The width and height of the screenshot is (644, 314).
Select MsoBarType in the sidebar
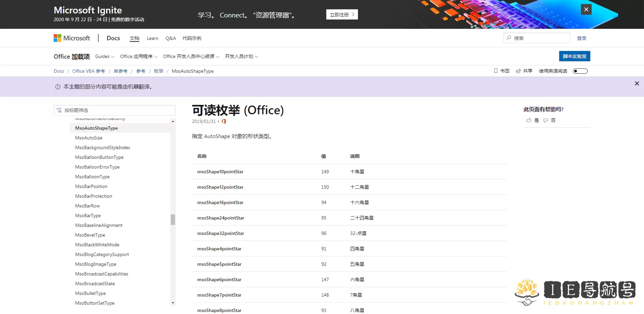[88, 215]
